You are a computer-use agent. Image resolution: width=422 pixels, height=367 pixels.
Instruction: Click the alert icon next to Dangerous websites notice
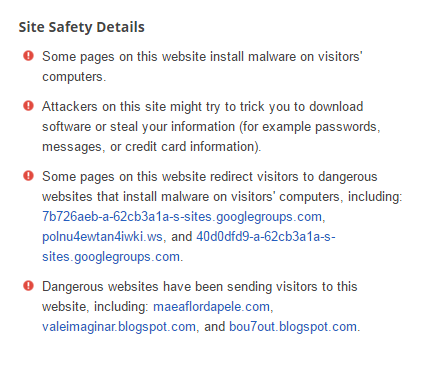28,286
